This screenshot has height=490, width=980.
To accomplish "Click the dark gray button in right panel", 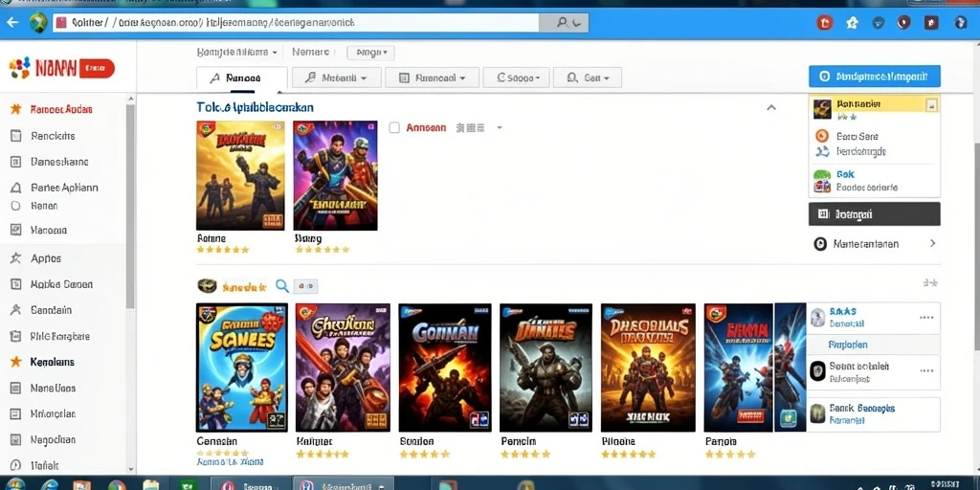I will point(875,213).
